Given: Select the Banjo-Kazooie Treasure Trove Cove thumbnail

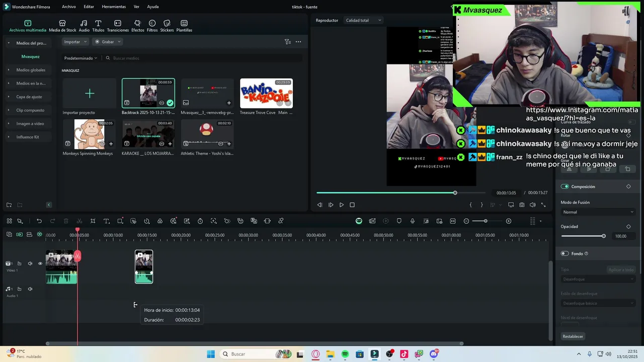Looking at the screenshot, I should point(266,94).
